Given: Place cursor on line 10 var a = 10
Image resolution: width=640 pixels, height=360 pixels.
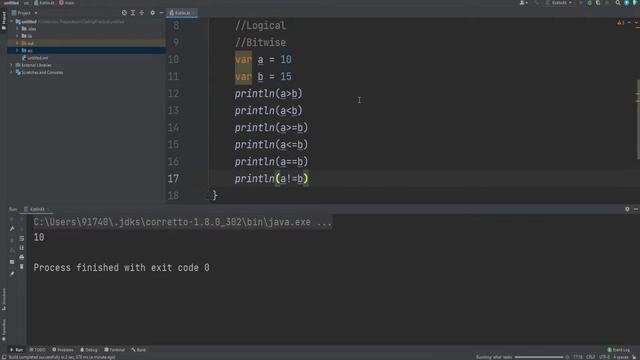Looking at the screenshot, I should point(263,60).
